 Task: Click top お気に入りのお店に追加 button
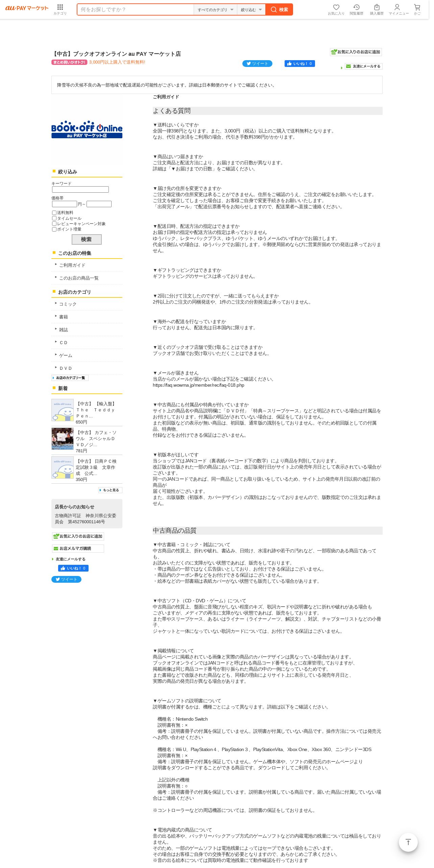(356, 52)
